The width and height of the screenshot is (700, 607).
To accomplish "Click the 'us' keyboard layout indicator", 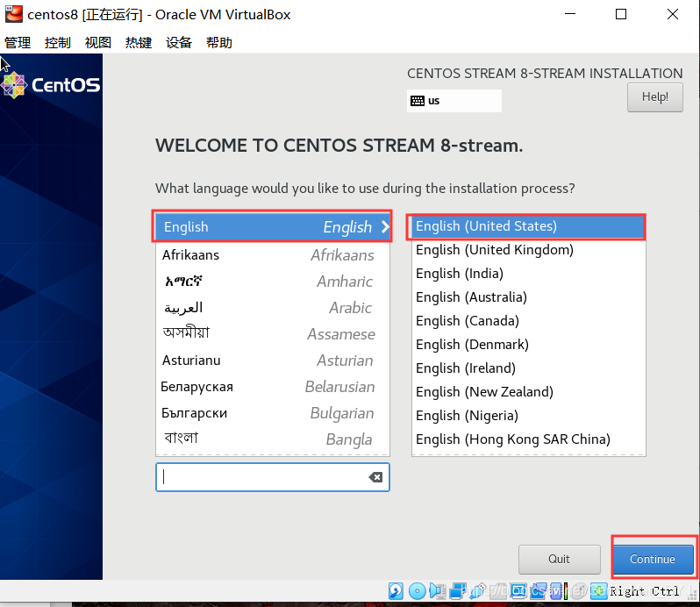I will [x=454, y=101].
